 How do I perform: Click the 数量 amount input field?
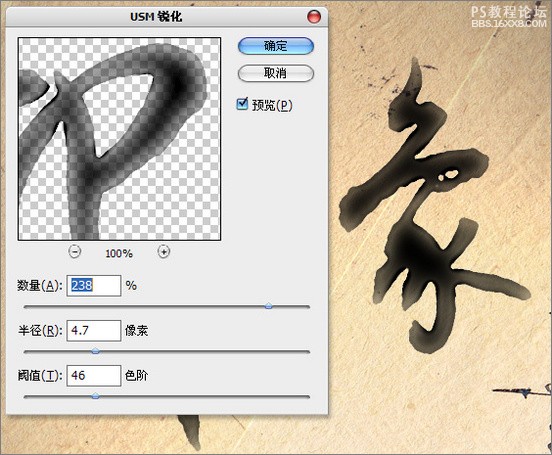pyautogui.click(x=94, y=285)
